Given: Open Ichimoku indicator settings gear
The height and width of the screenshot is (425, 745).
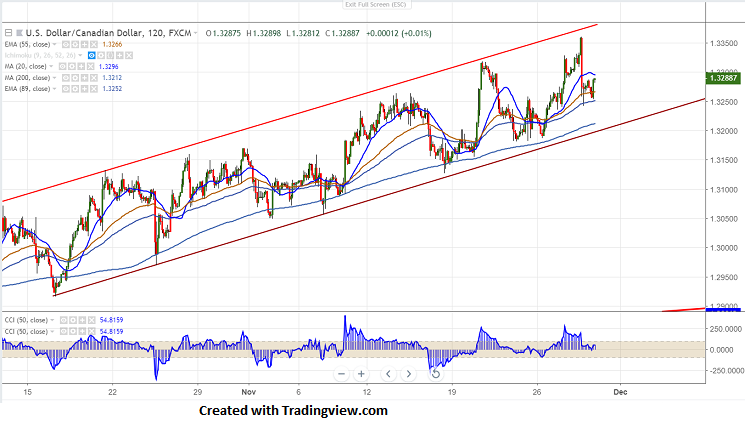Looking at the screenshot, I should (x=101, y=55).
